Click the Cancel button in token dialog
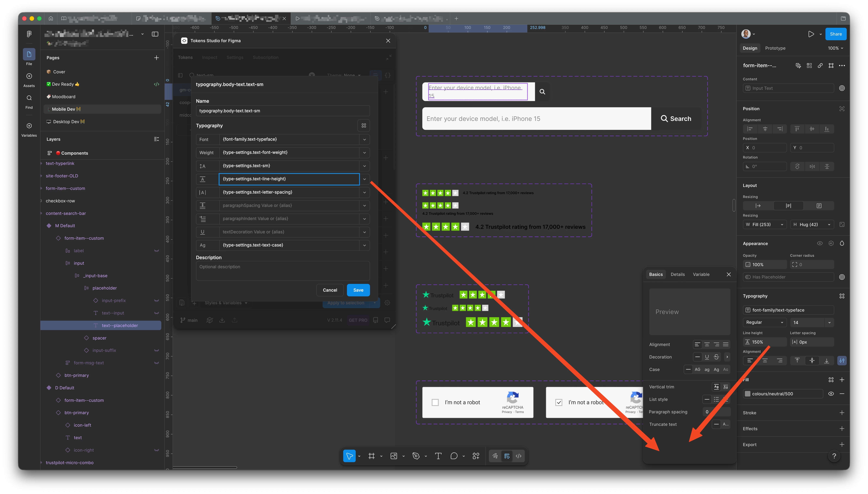This screenshot has width=868, height=494. pos(330,290)
